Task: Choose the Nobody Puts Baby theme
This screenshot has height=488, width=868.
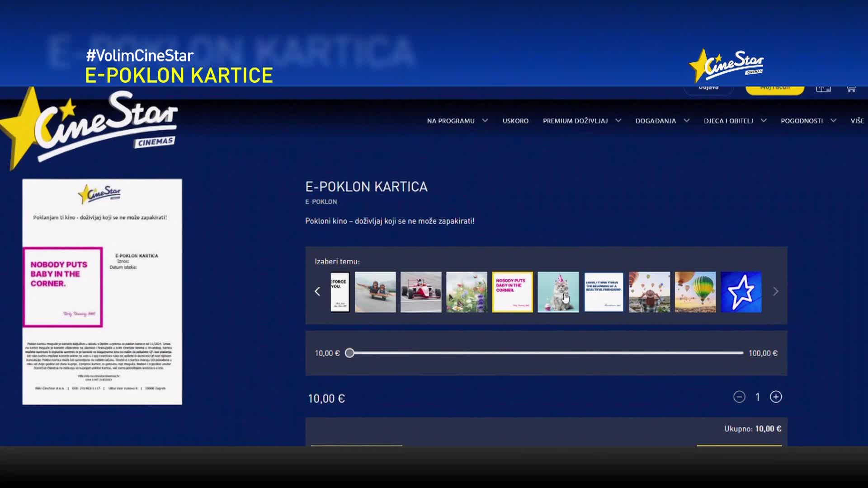Action: (512, 292)
